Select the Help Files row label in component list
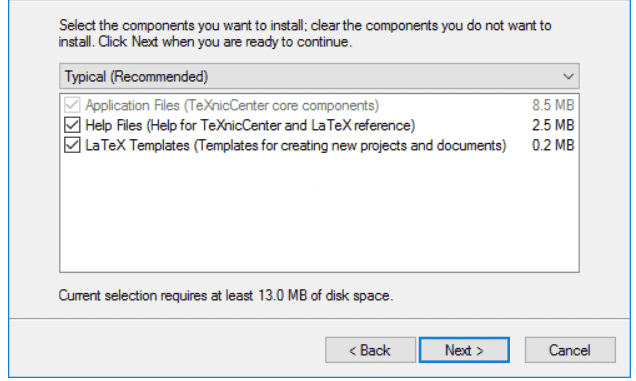636x381 pixels. [x=250, y=125]
